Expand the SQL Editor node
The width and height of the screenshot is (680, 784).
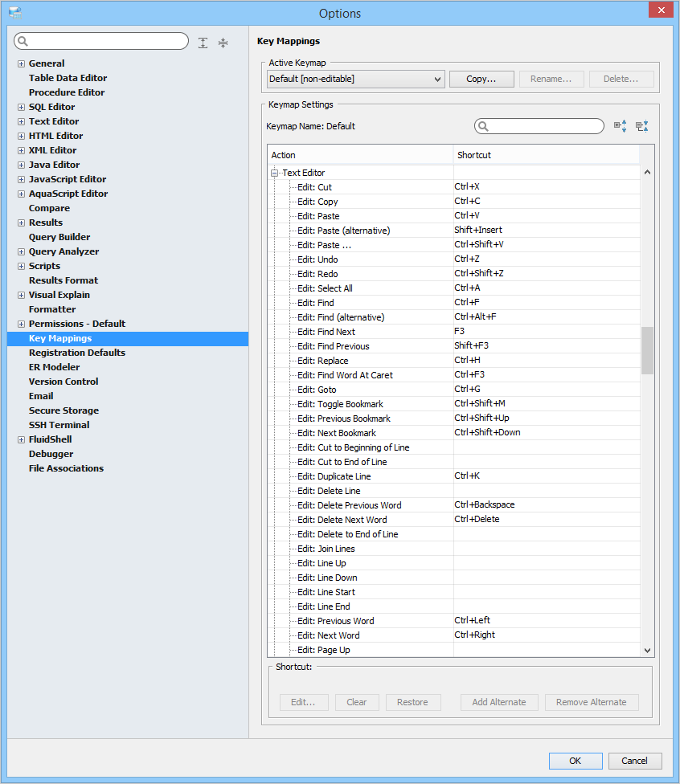click(21, 107)
